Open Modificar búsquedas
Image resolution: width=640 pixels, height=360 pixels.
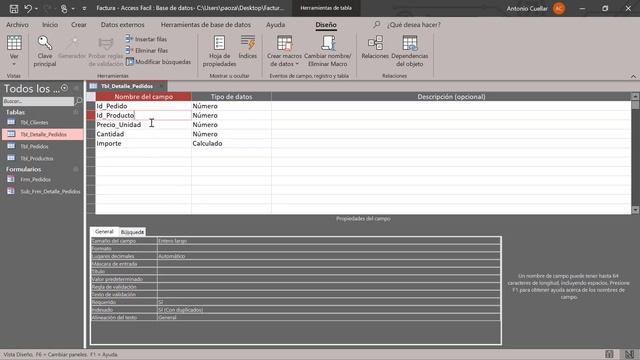[158, 62]
